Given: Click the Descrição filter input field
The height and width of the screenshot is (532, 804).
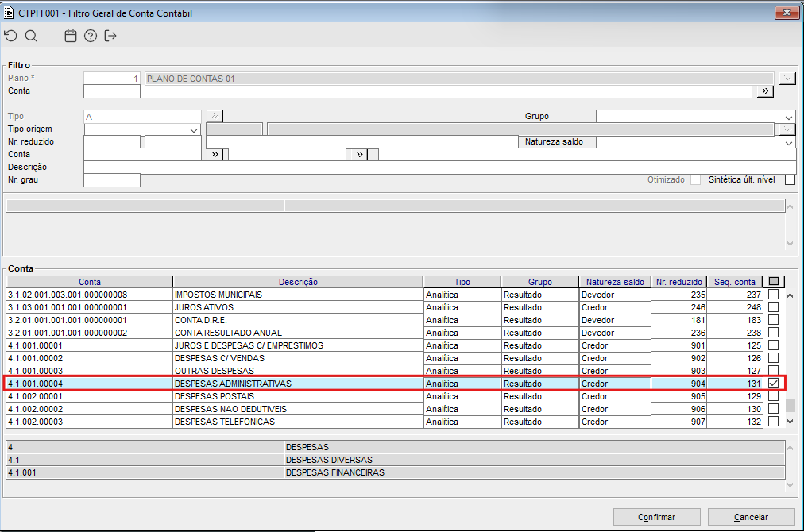Looking at the screenshot, I should pos(440,167).
